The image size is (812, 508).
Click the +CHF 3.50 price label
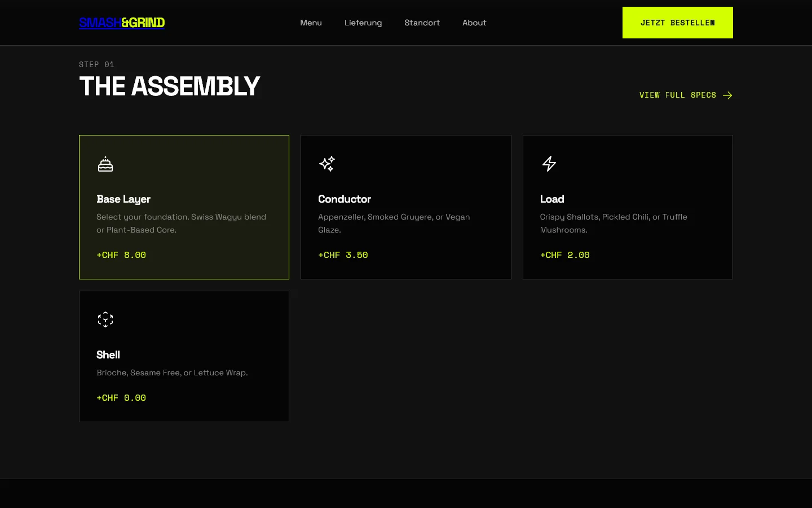(x=343, y=255)
